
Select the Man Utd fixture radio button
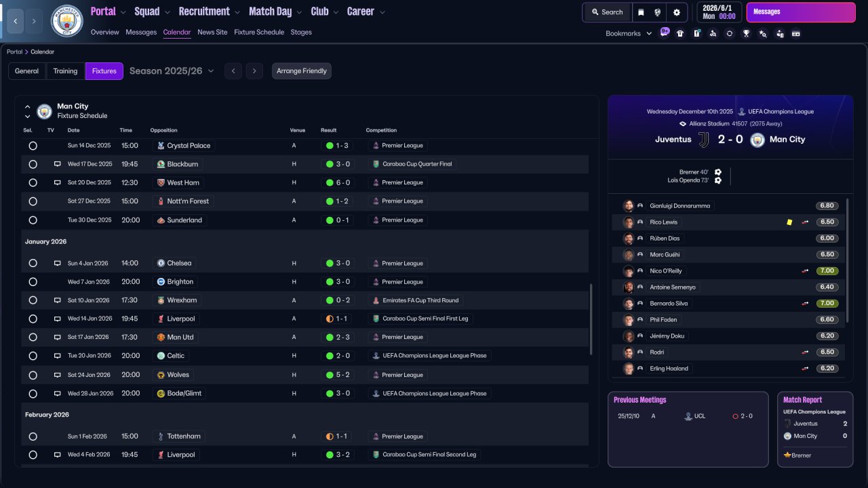(x=33, y=338)
